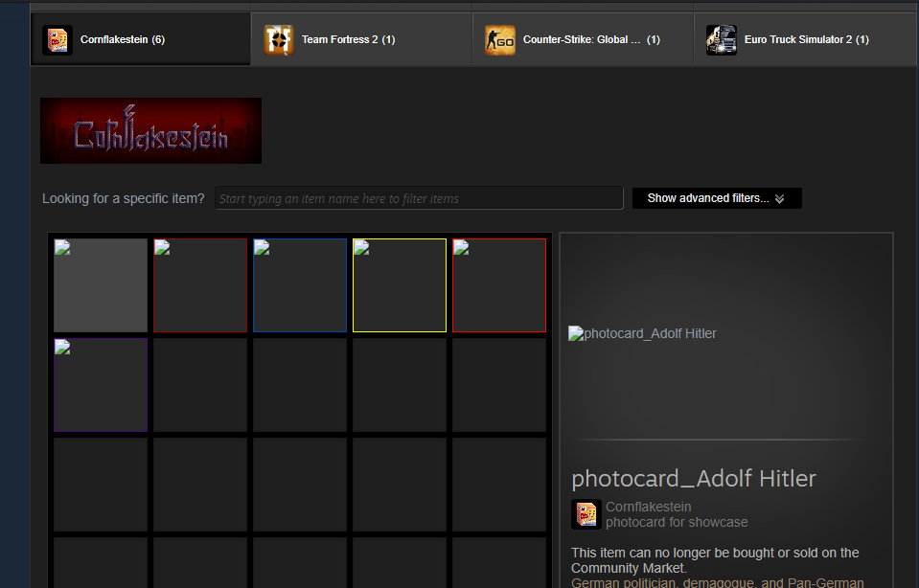Click the photocard_Adolf Hitler item title
The height and width of the screenshot is (588, 919).
coord(694,479)
